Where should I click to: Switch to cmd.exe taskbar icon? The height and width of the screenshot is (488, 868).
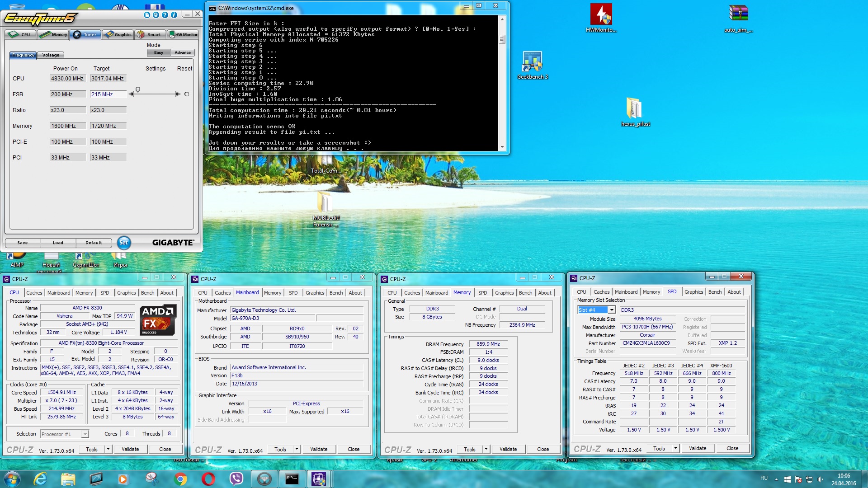pyautogui.click(x=292, y=479)
